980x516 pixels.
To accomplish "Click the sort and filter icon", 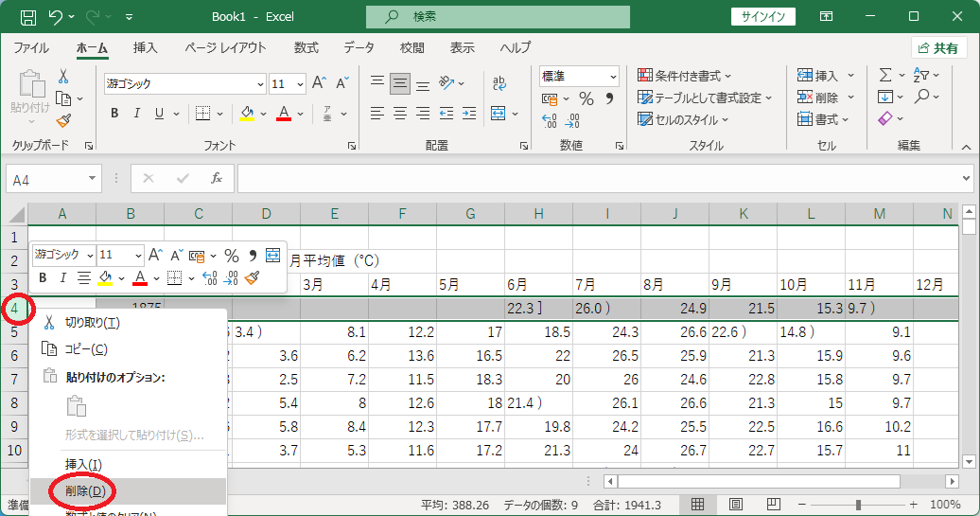I will 920,75.
